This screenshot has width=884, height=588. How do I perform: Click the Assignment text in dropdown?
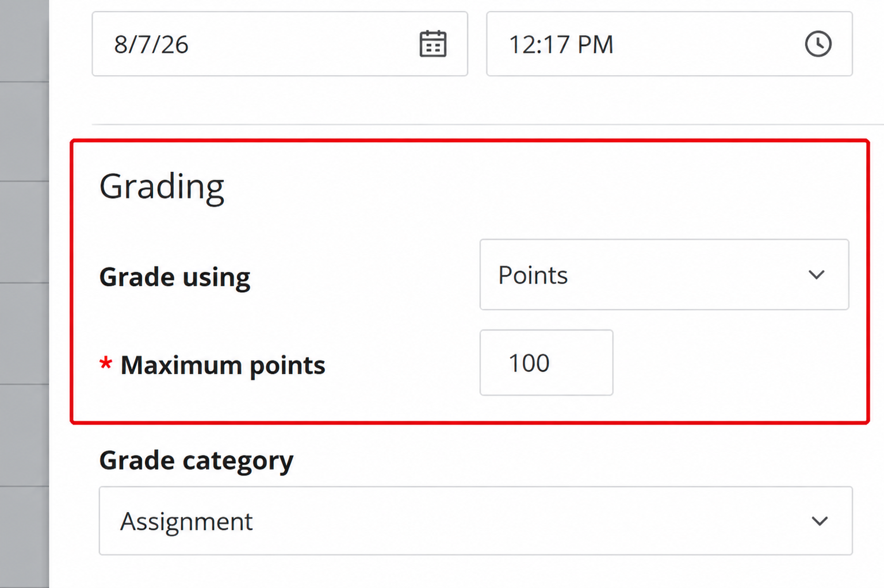[x=186, y=522]
